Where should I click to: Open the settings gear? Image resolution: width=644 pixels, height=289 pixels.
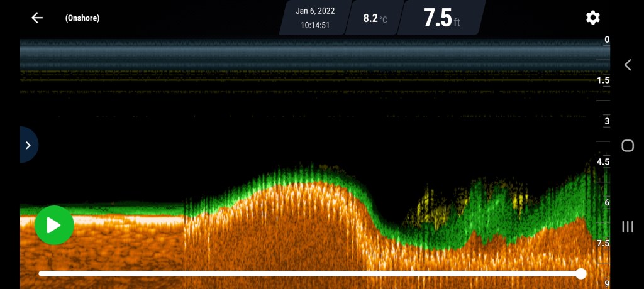coord(592,18)
